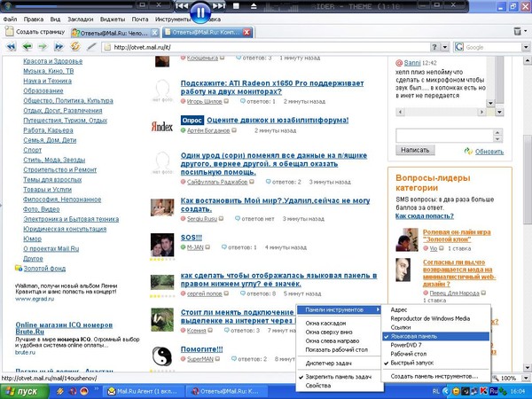Open the address bar dropdown arrow
The image size is (532, 399).
tap(444, 47)
